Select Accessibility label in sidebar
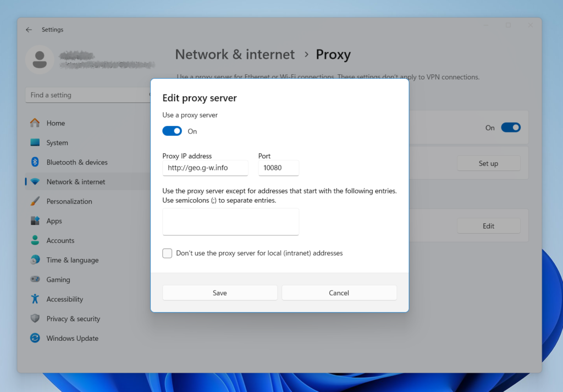Screen dimensions: 563x392 click(65, 300)
